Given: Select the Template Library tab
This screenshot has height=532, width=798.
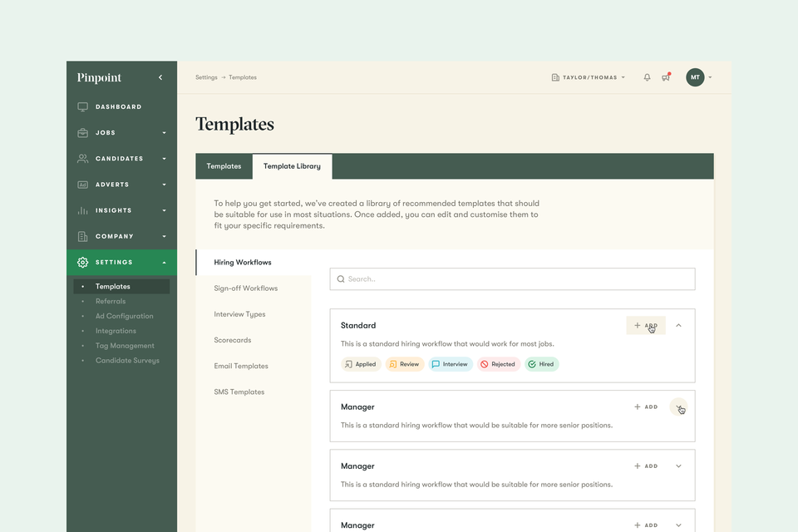Looking at the screenshot, I should [292, 166].
